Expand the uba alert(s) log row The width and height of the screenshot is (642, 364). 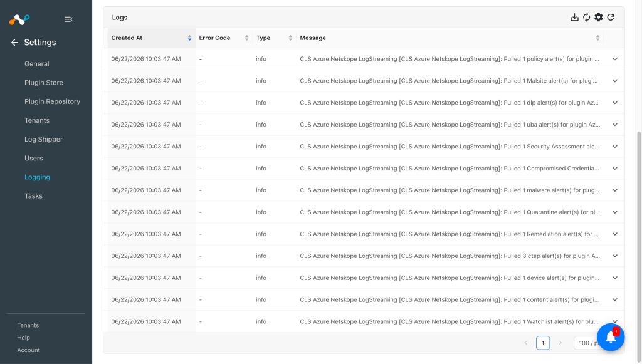[614, 125]
